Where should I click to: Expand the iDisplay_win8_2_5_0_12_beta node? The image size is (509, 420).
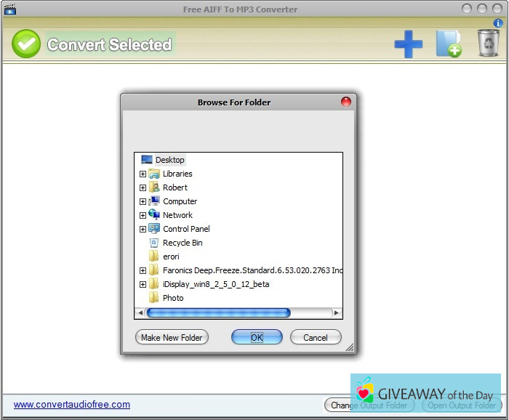click(x=143, y=284)
